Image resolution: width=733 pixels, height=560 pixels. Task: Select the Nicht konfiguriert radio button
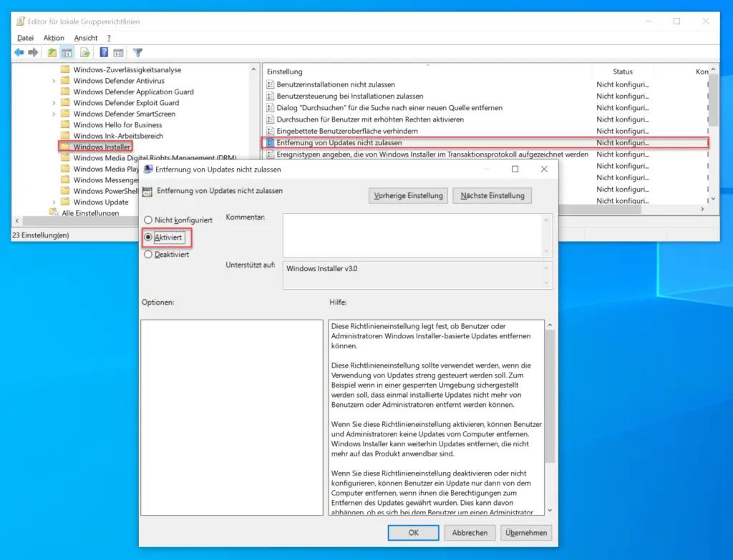click(148, 220)
